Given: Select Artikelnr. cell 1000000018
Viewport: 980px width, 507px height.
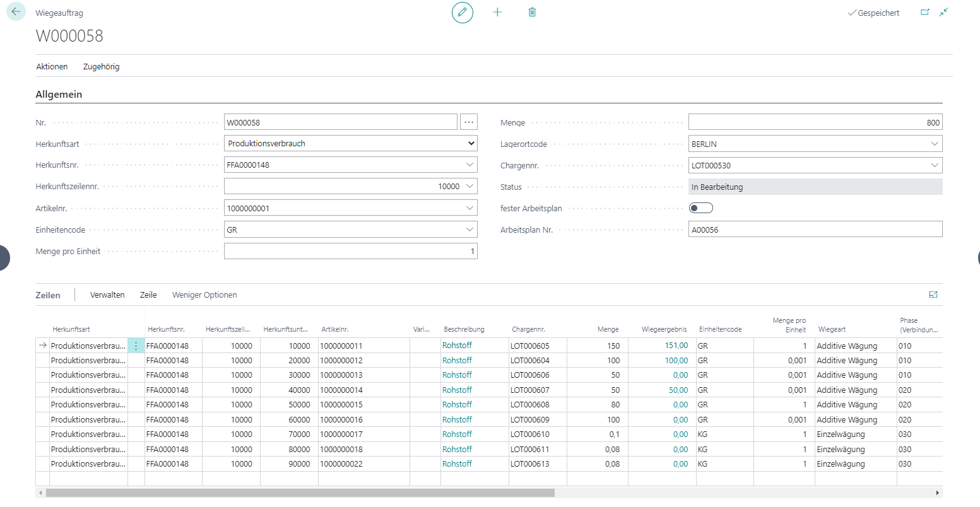Looking at the screenshot, I should click(x=364, y=450).
